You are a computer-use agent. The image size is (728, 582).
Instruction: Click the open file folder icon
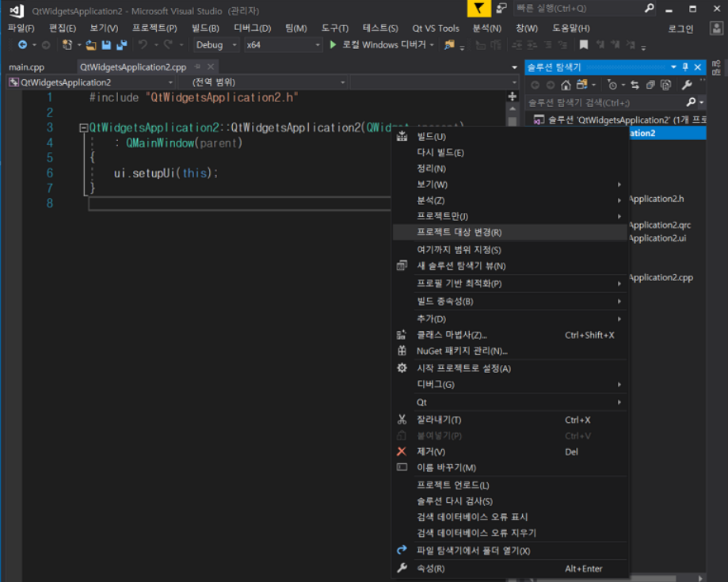(91, 45)
